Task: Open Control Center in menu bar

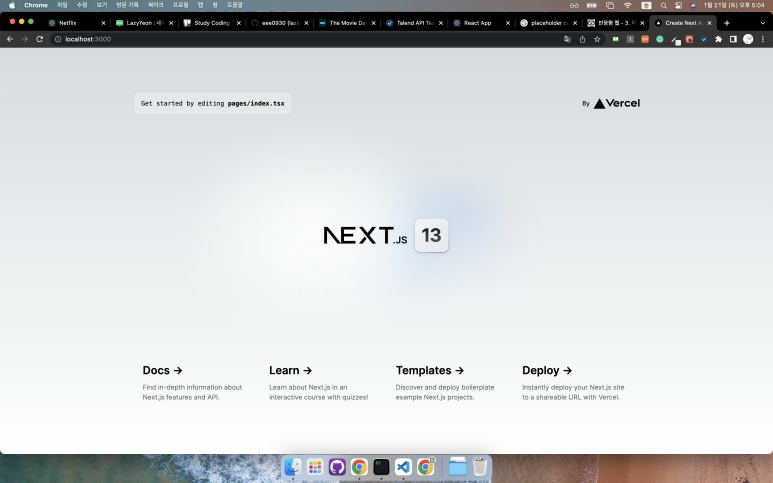Action: pos(678,5)
